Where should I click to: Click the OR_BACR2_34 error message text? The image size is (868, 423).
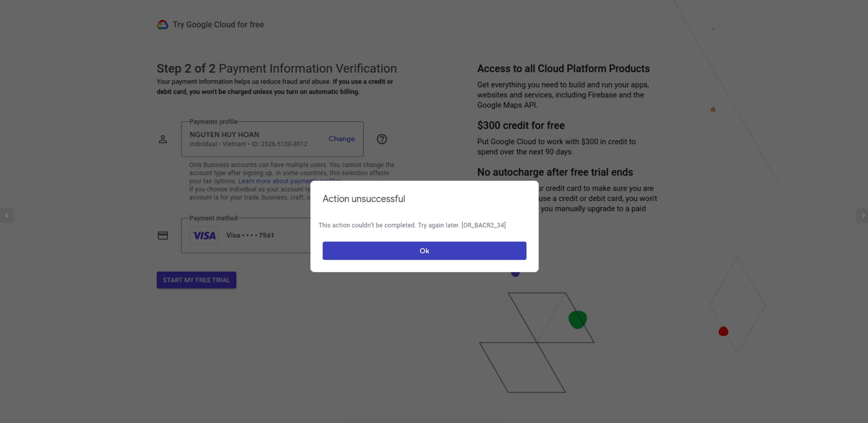[x=412, y=225]
